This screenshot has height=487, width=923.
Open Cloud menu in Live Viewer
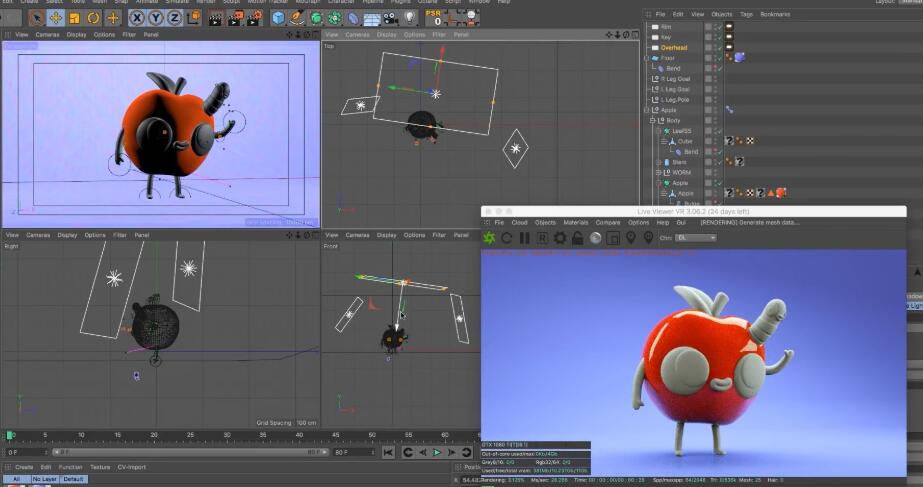tap(519, 223)
